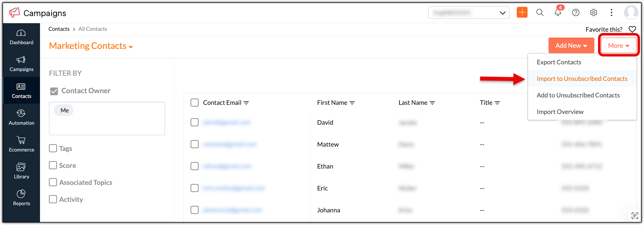
Task: Open the notifications bell icon
Action: coord(558,12)
